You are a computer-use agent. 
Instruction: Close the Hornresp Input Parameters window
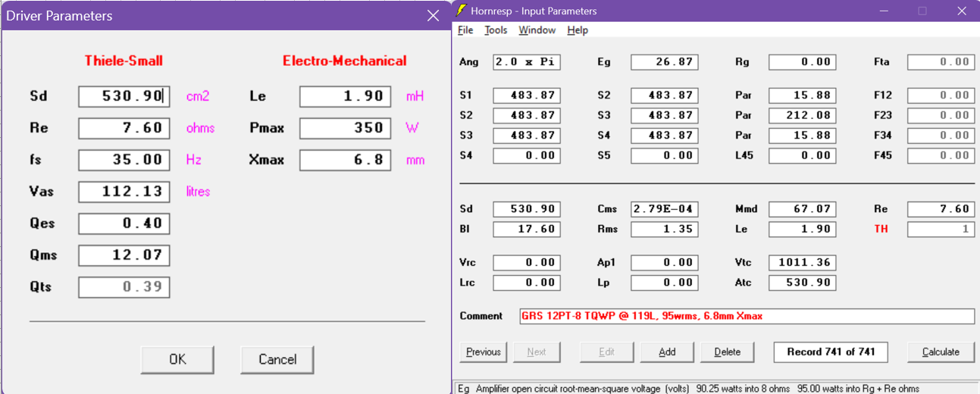click(961, 11)
